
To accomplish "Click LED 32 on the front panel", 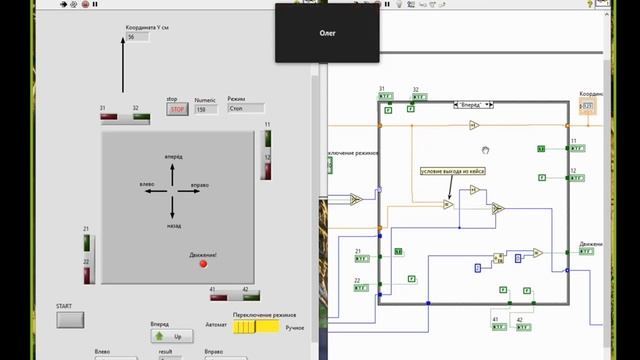I will (142, 117).
